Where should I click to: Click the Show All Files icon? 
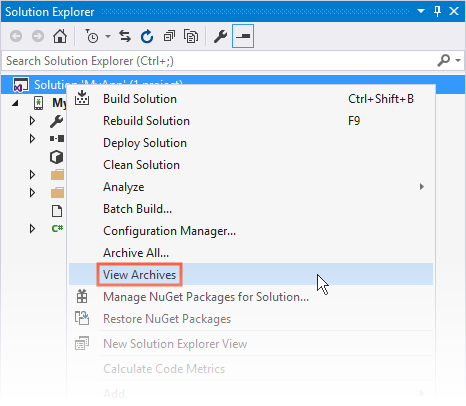point(191,36)
